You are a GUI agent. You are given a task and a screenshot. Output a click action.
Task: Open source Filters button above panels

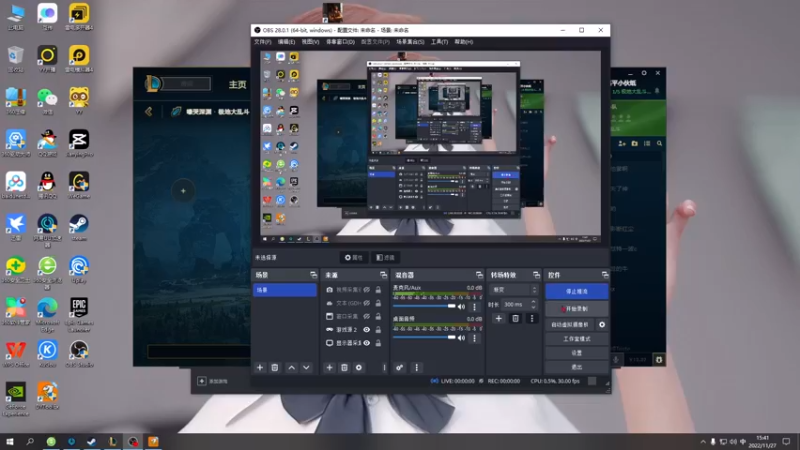coord(385,258)
